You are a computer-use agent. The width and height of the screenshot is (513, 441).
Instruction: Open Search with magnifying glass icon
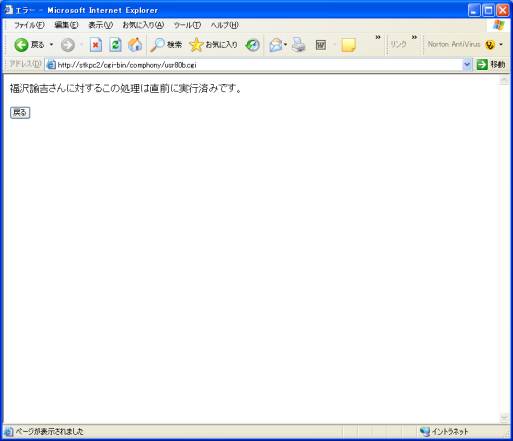(x=166, y=45)
